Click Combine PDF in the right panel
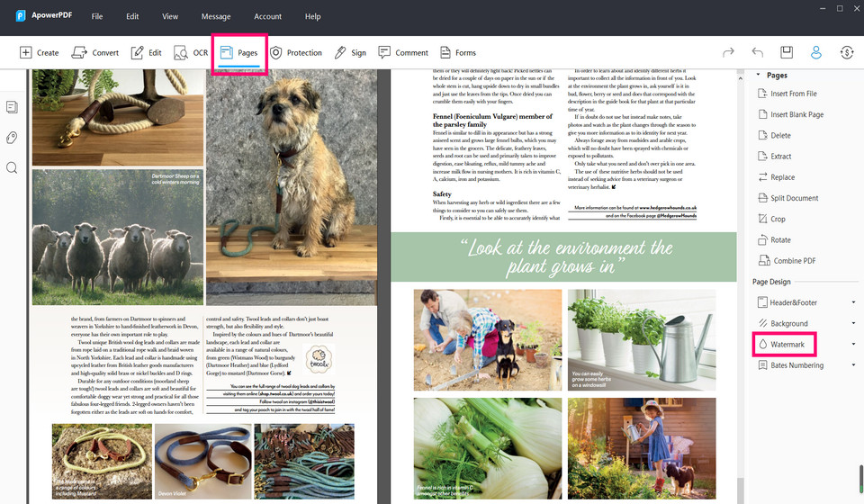864x504 pixels. (794, 261)
